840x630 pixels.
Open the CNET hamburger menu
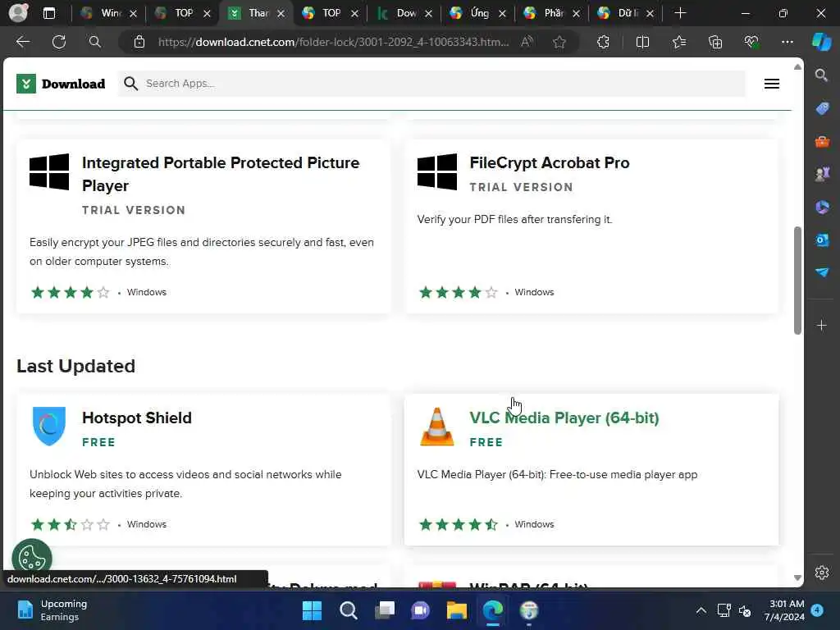coord(771,84)
